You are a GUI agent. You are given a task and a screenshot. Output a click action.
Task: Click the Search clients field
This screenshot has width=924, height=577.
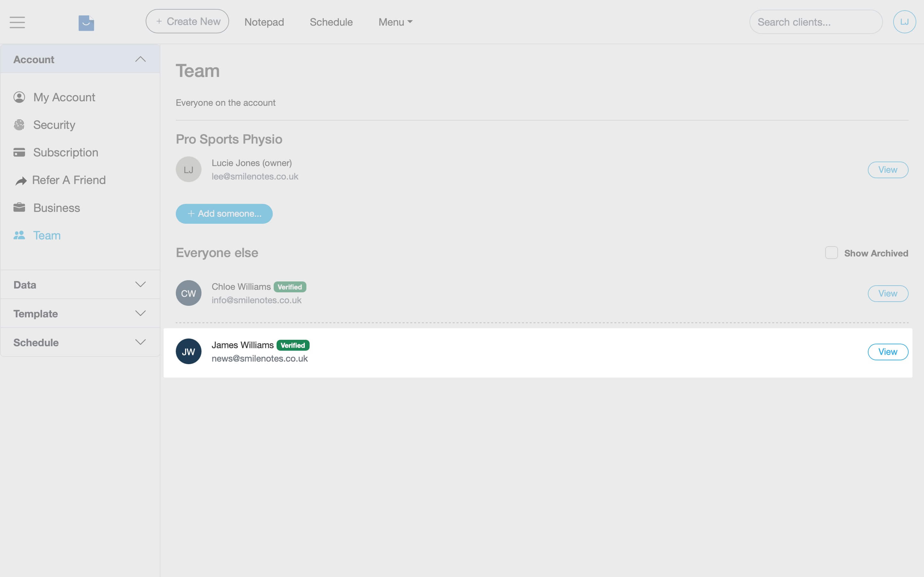click(816, 22)
